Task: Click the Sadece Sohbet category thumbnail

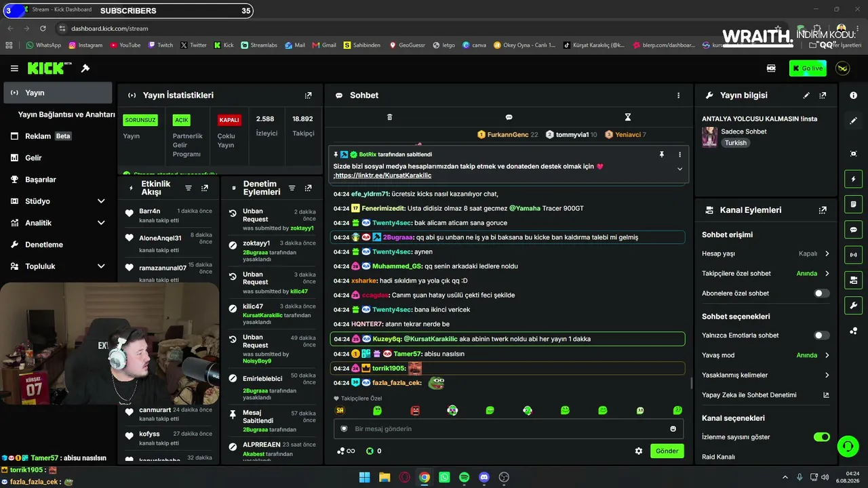Action: click(x=709, y=137)
